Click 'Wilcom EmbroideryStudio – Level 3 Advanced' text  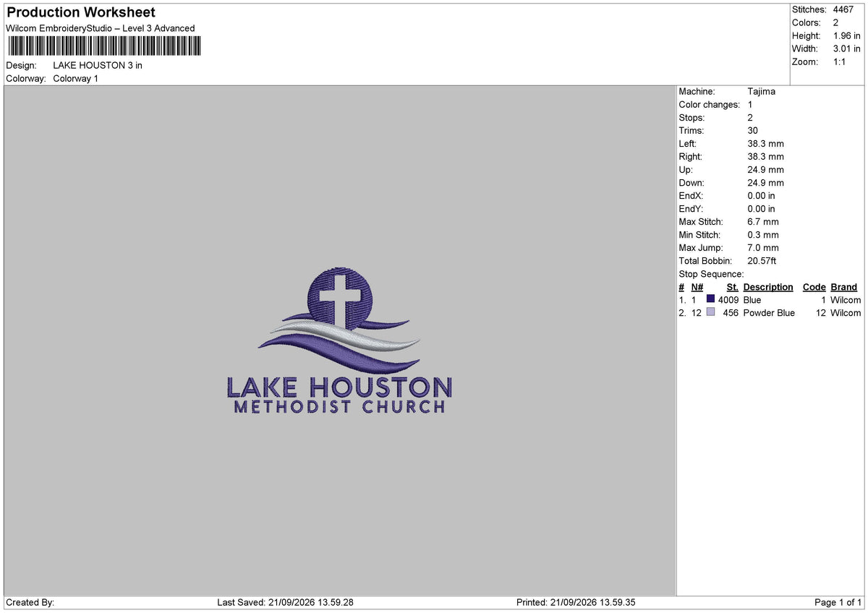(101, 28)
